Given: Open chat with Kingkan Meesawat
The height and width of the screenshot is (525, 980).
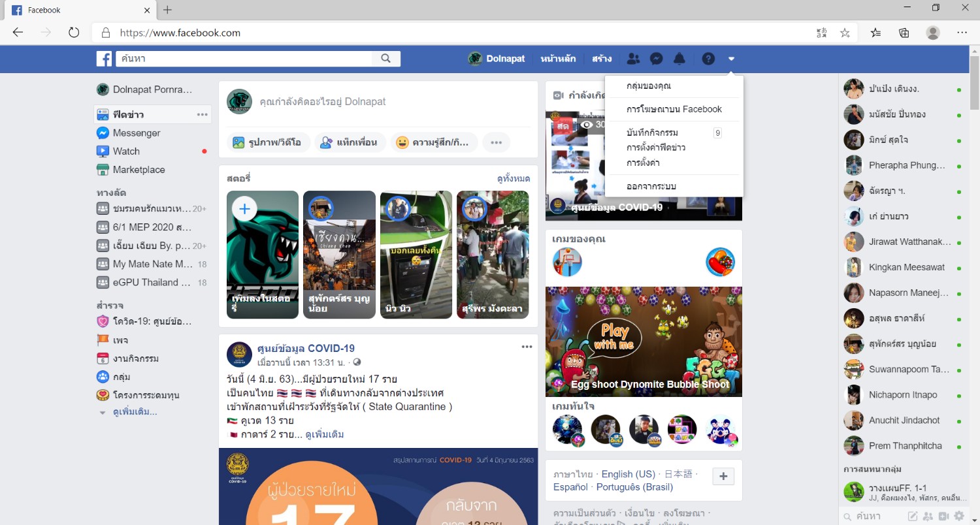Looking at the screenshot, I should coord(904,267).
